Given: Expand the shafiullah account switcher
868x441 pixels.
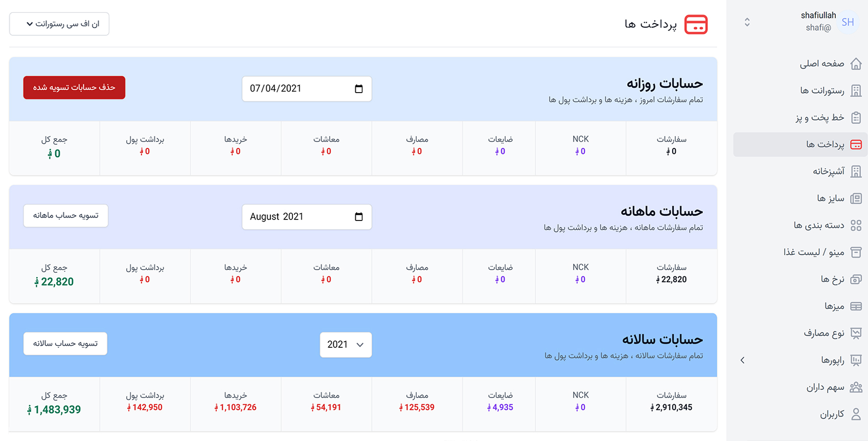Looking at the screenshot, I should (747, 23).
